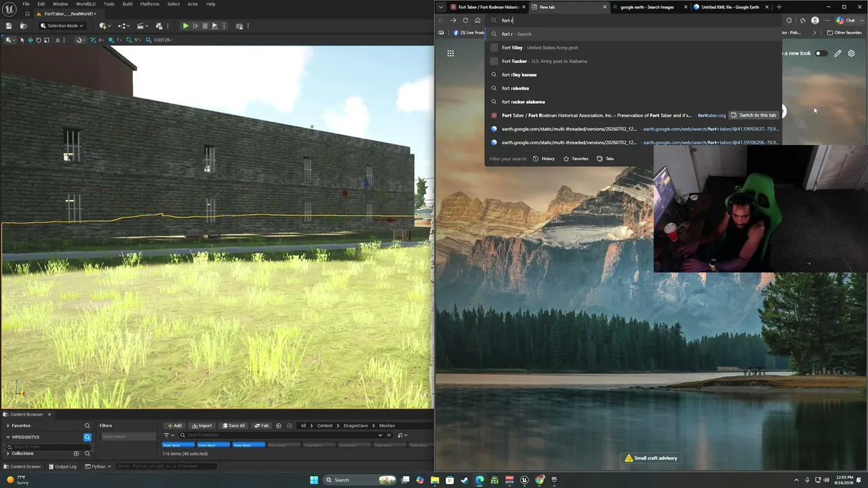Click the Unreal Engine save level icon

click(9, 26)
